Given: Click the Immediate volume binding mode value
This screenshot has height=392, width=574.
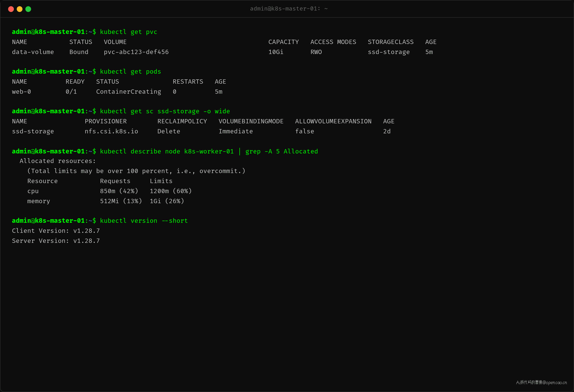Looking at the screenshot, I should click(x=236, y=131).
